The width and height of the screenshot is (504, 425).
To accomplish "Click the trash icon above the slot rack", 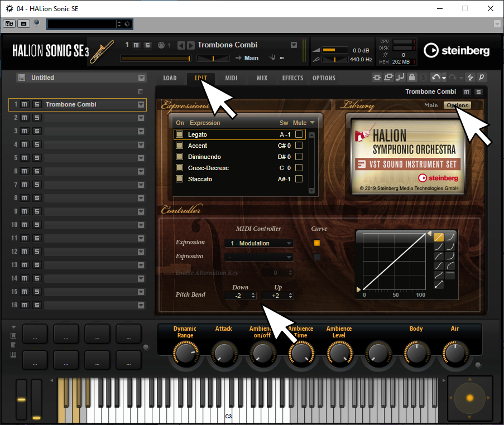I will pyautogui.click(x=141, y=91).
